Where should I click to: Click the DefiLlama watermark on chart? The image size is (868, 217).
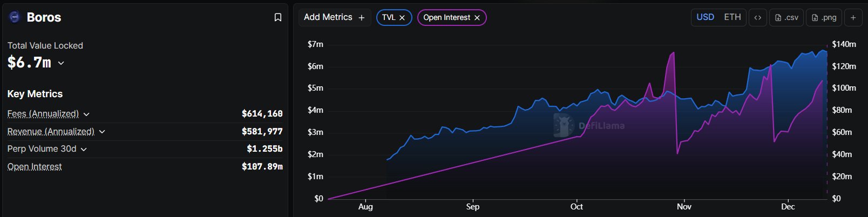[x=589, y=126]
